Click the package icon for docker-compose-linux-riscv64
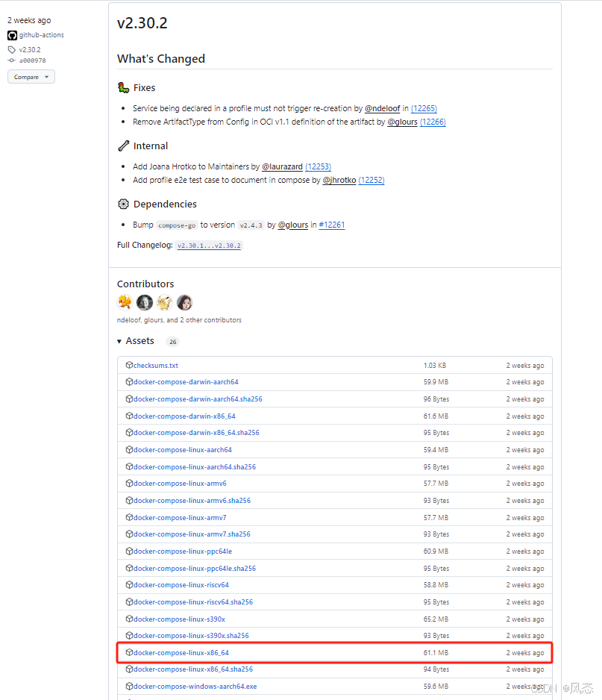 129,584
